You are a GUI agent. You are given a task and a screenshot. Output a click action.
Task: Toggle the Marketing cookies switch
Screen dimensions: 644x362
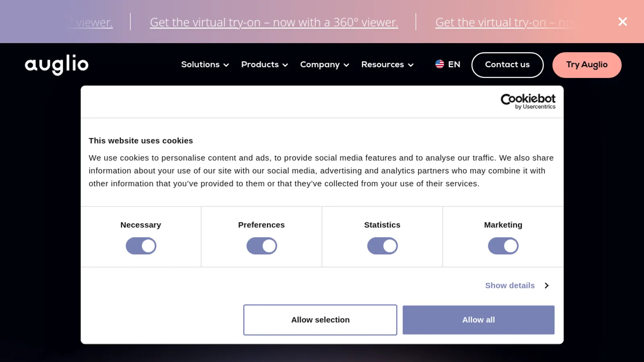click(503, 246)
